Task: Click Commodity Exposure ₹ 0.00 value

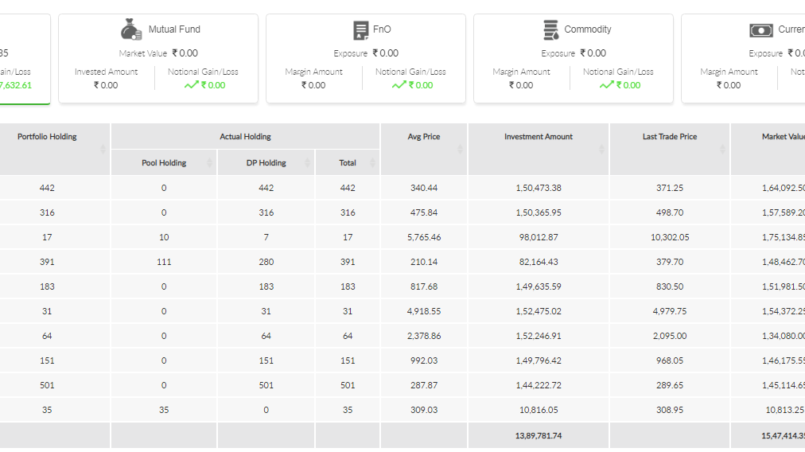Action: click(593, 53)
